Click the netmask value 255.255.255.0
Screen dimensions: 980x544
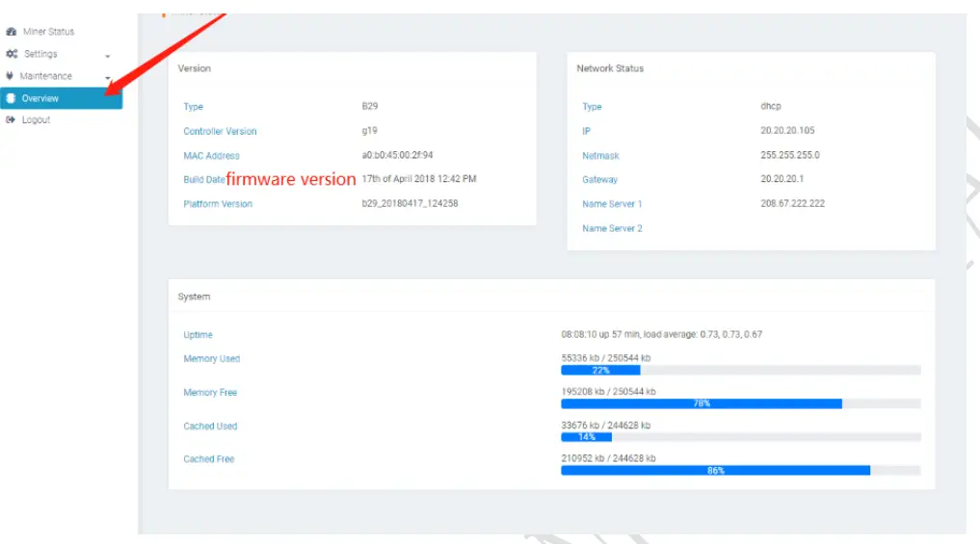click(790, 155)
